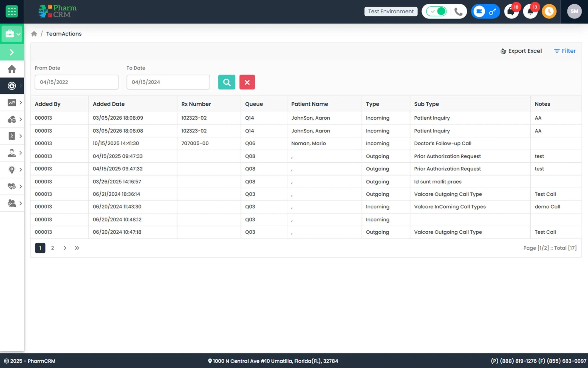Open chat messages with 18 badge
Viewport: 588px width, 368px height.
511,11
